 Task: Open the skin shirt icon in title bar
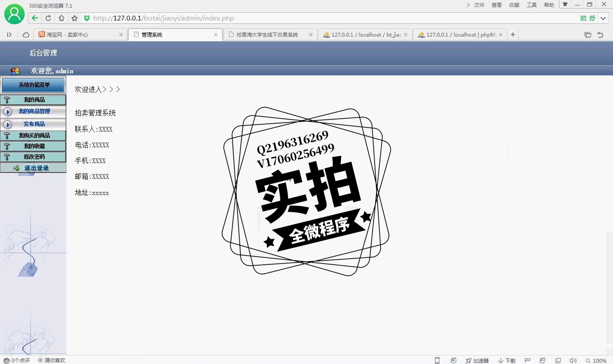[565, 4]
